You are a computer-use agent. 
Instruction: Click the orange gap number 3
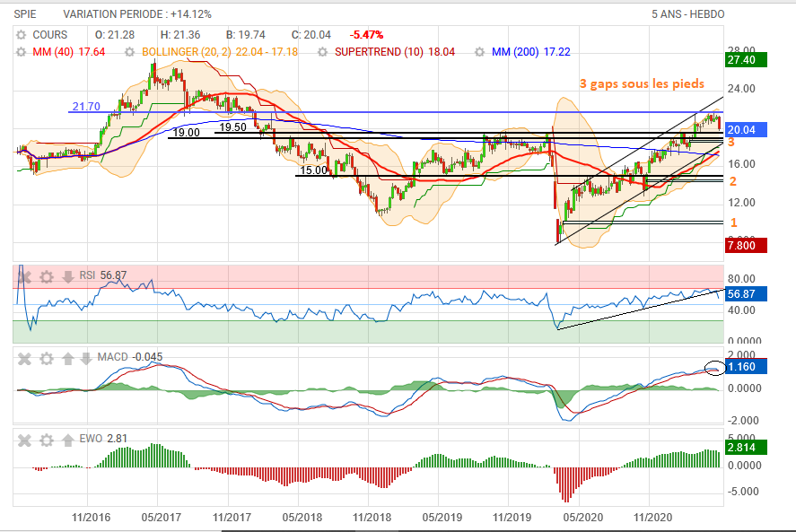[731, 143]
